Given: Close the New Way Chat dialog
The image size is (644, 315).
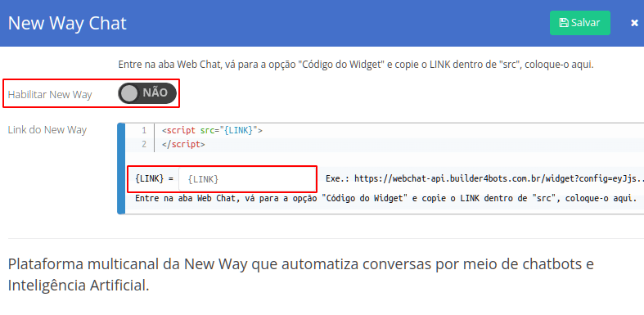Looking at the screenshot, I should 634,23.
